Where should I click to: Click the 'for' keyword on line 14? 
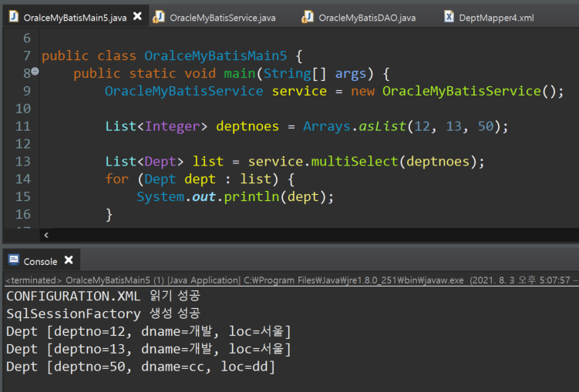click(x=116, y=179)
